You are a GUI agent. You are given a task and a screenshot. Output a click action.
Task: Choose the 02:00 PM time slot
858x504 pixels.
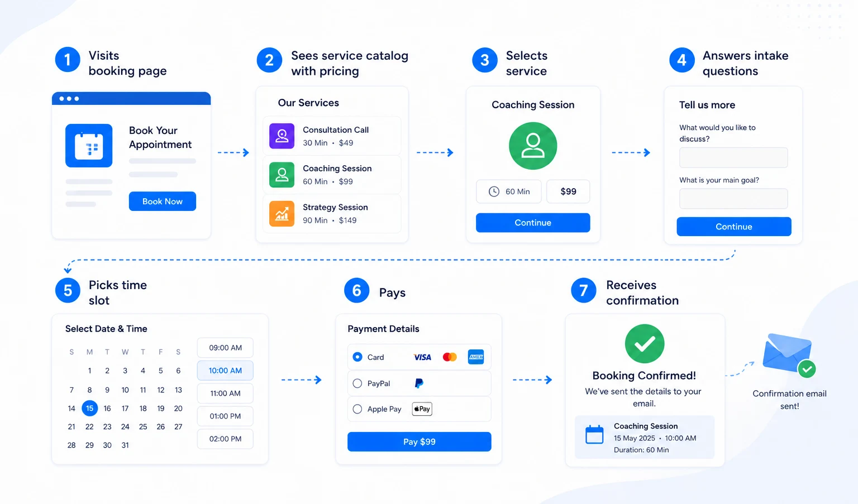225,439
